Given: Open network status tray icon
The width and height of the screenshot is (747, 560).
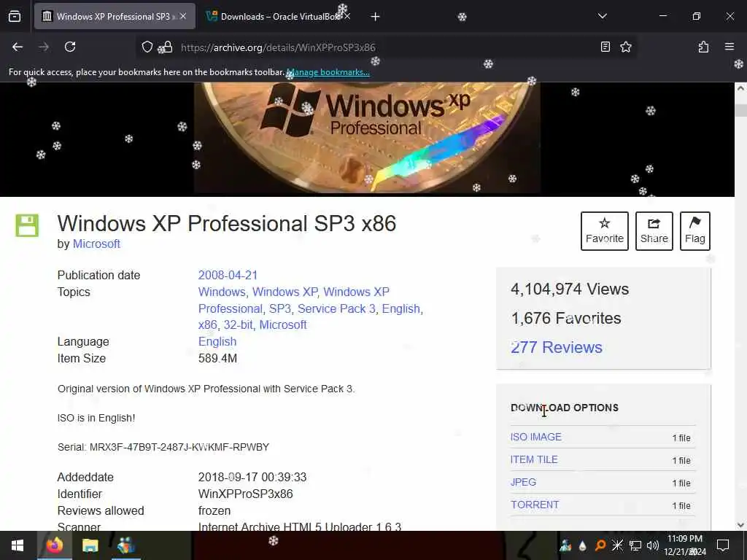Looking at the screenshot, I should [635, 545].
